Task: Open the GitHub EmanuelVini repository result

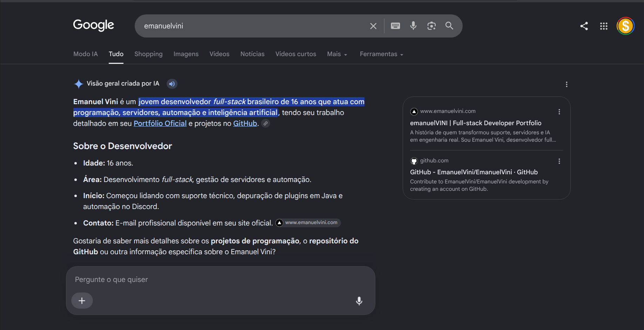Action: (x=474, y=172)
